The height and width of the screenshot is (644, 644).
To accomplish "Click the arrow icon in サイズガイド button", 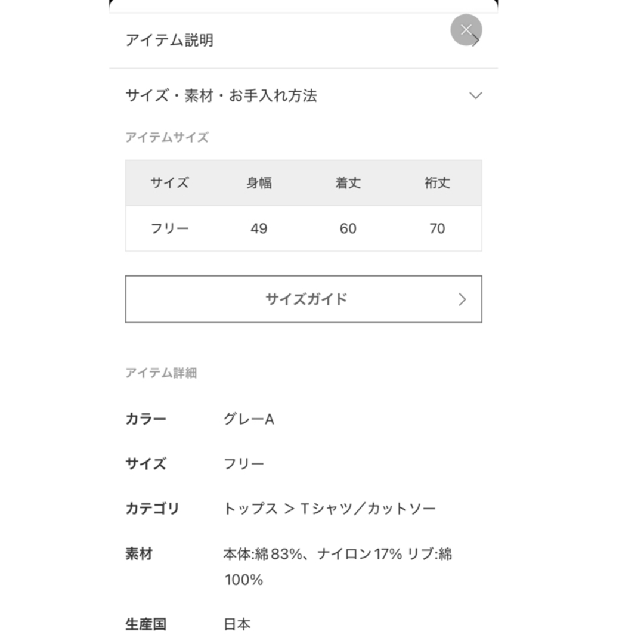I will point(462,299).
